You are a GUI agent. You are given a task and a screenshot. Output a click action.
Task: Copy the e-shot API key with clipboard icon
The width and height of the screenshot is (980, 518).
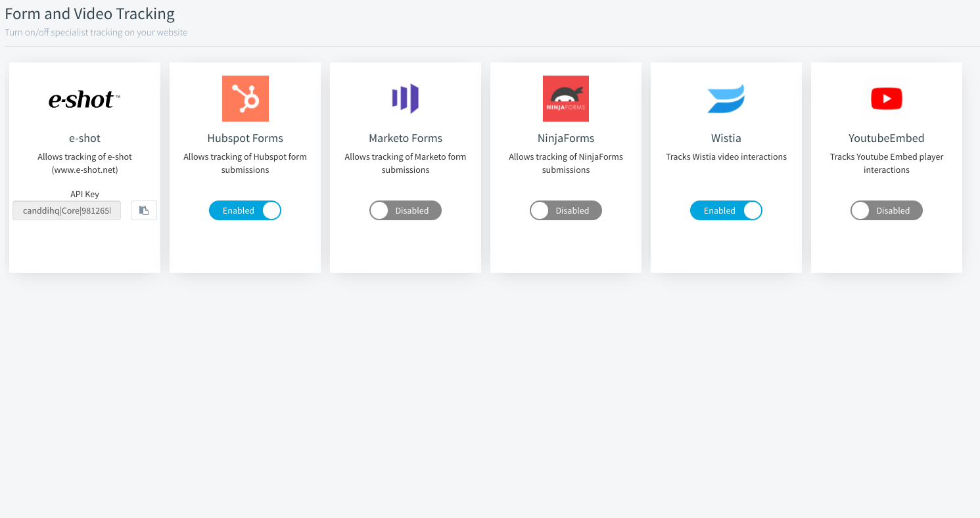coord(144,210)
